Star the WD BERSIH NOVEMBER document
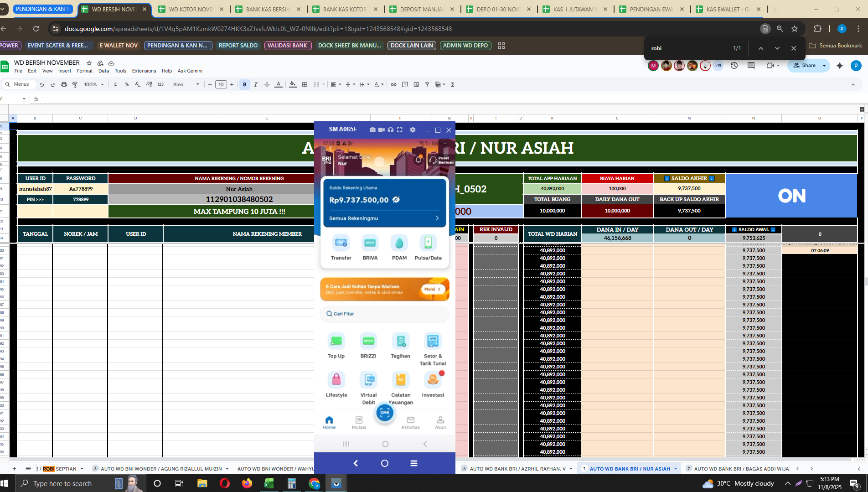The width and height of the screenshot is (868, 492). tap(89, 63)
